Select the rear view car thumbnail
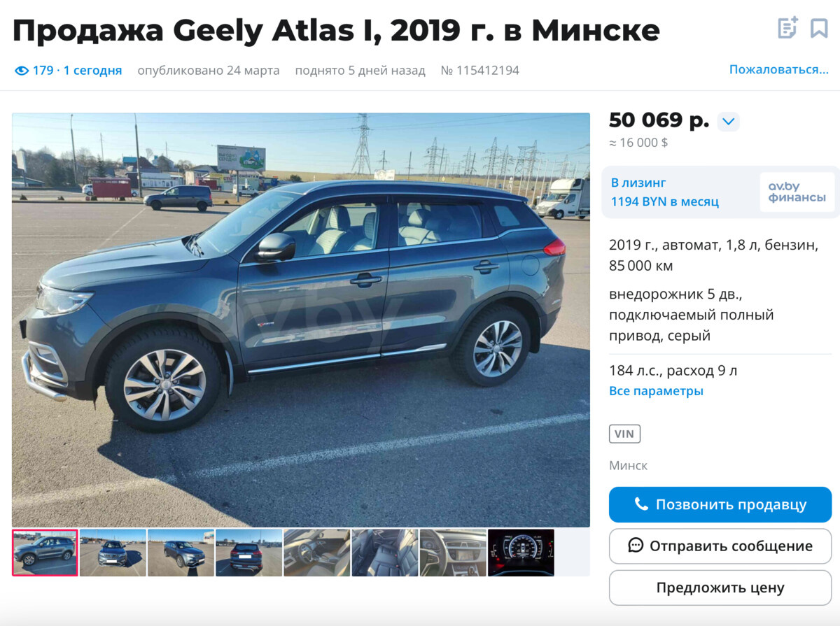Viewport: 840px width, 626px height. [x=248, y=553]
